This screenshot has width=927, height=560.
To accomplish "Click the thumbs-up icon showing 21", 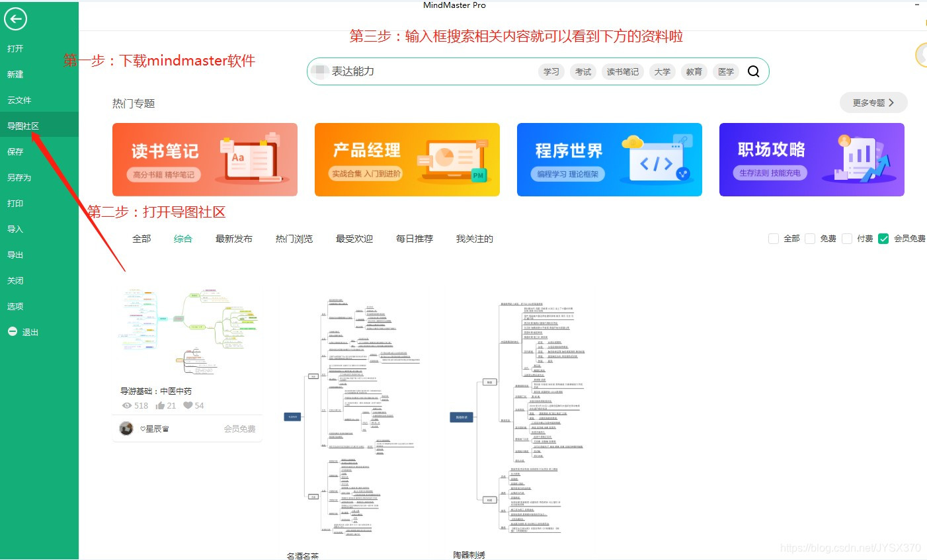I will tap(160, 405).
